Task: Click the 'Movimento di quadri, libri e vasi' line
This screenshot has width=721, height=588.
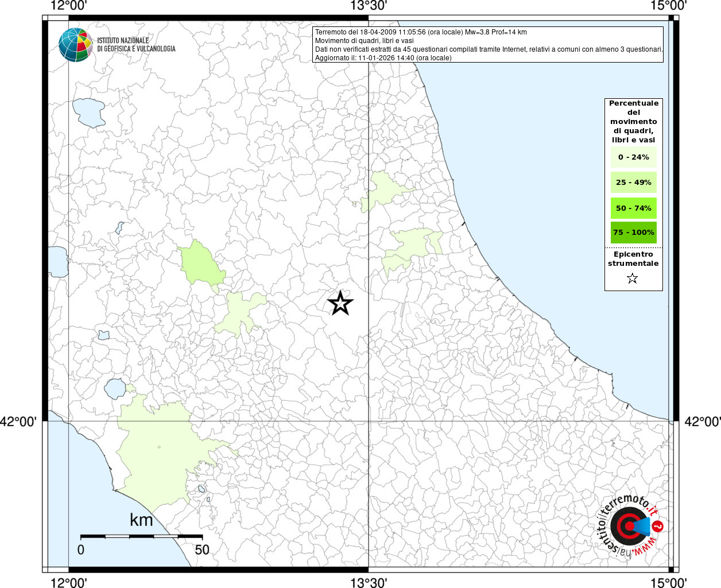Action: coord(364,41)
